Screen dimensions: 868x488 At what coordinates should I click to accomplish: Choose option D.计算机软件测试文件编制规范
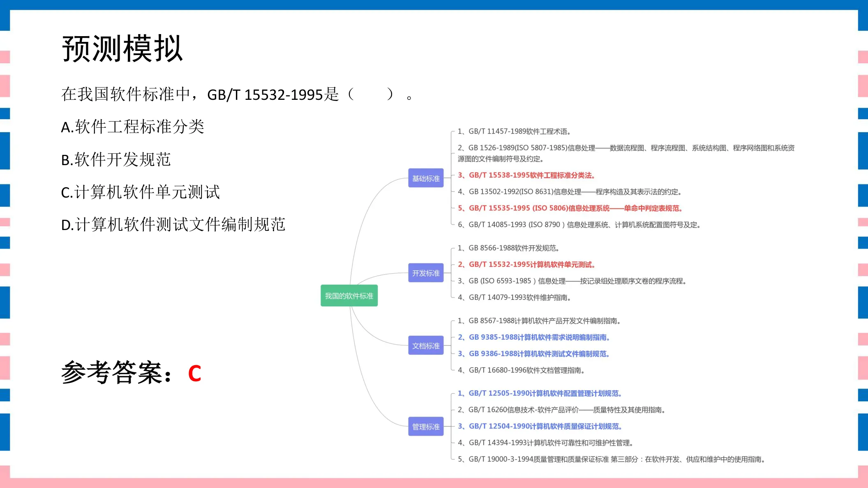click(x=173, y=225)
